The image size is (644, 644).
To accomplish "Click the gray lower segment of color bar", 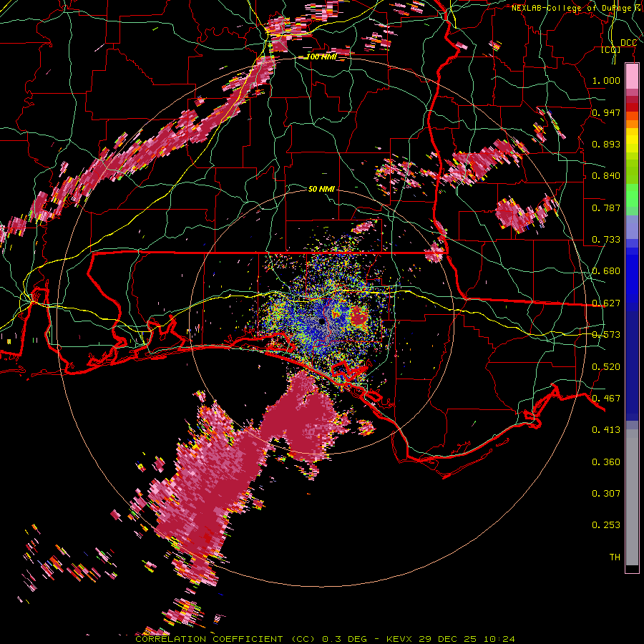I will coord(632,497).
